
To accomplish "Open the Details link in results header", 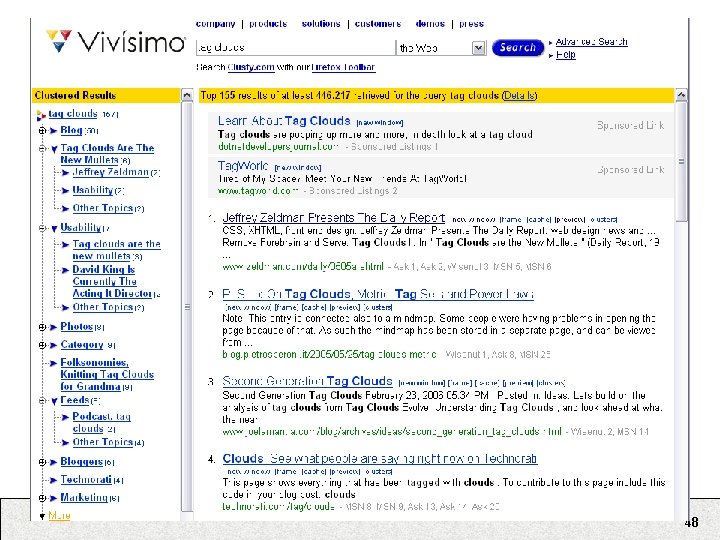I will coord(519,96).
